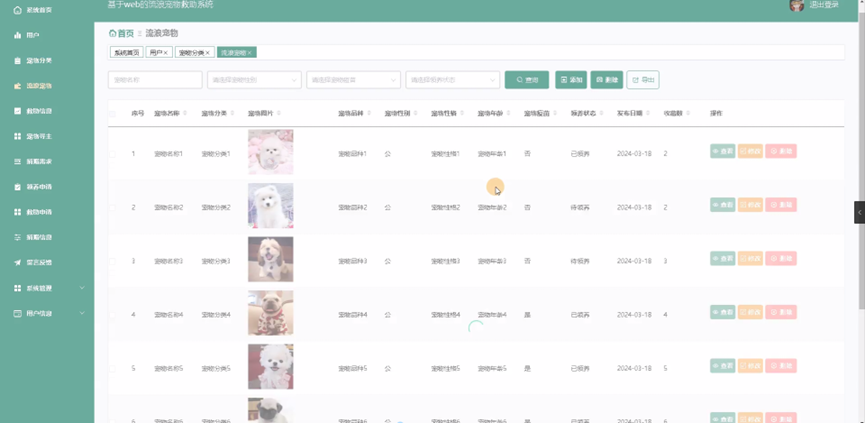This screenshot has height=423, width=865.
Task: Switch to the 用户 tab
Action: (157, 52)
